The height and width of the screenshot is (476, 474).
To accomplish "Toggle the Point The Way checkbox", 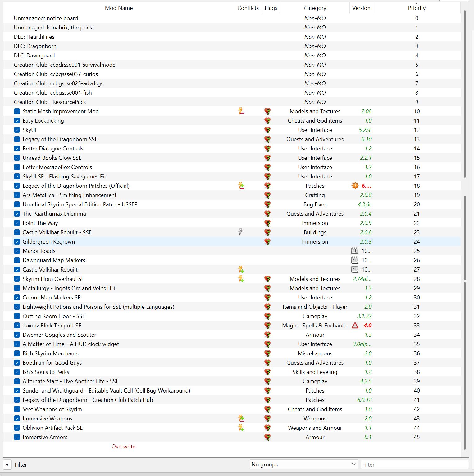I will click(17, 223).
